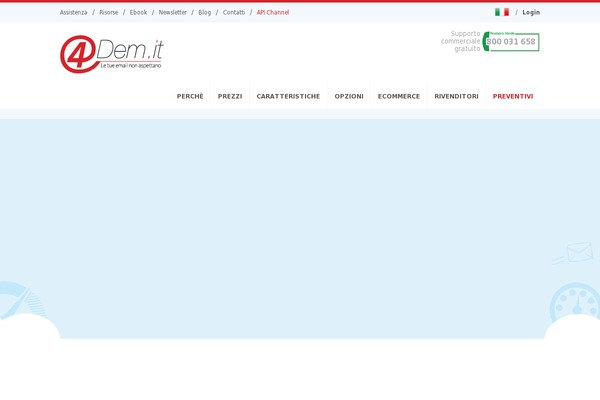Viewport: 600px width, 400px height.
Task: Click the green phone number badge 800 031 658
Action: click(511, 41)
